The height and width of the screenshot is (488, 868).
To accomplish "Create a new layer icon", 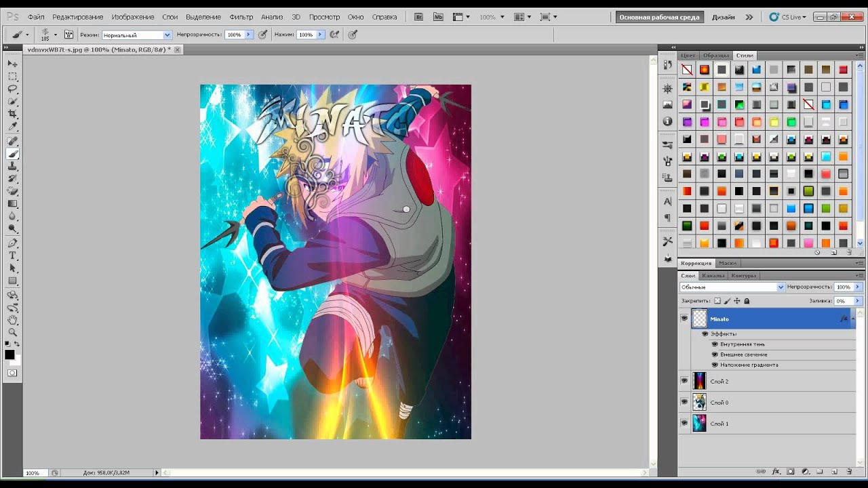I will [x=834, y=471].
